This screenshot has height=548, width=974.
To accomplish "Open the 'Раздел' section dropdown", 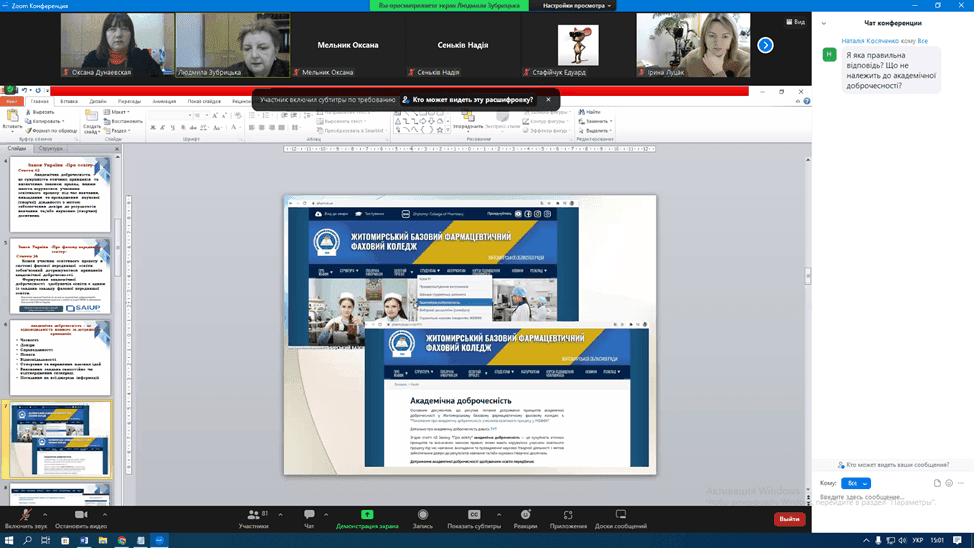I will [x=117, y=130].
